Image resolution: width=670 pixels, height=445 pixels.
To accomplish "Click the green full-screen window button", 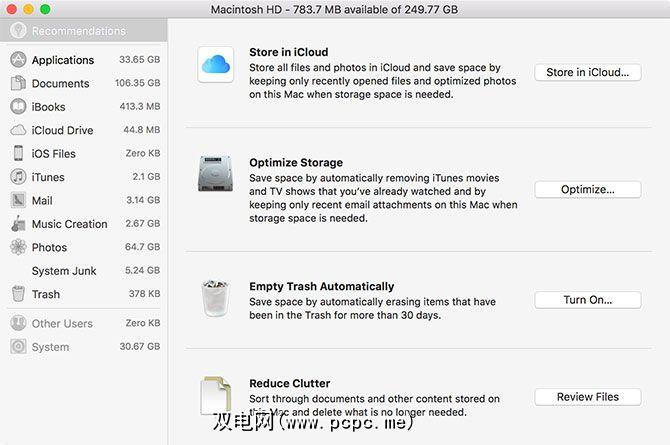I will tap(45, 9).
